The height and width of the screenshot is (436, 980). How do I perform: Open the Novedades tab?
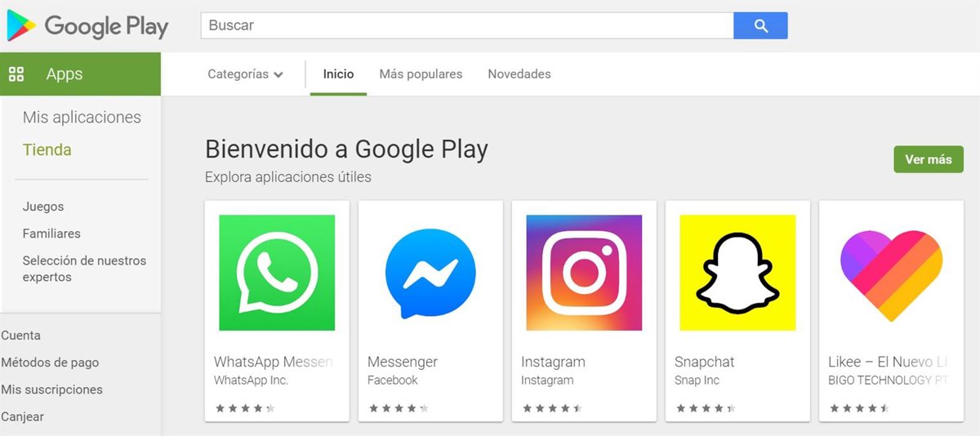(x=519, y=74)
